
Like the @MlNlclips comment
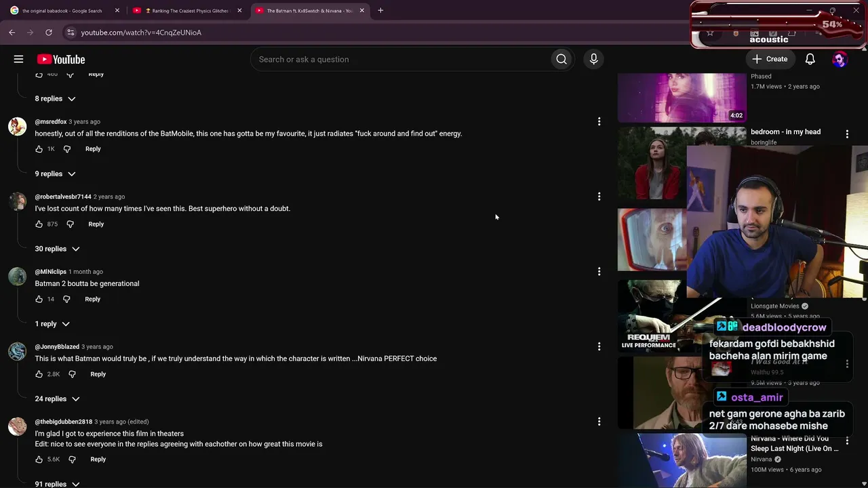tap(39, 299)
